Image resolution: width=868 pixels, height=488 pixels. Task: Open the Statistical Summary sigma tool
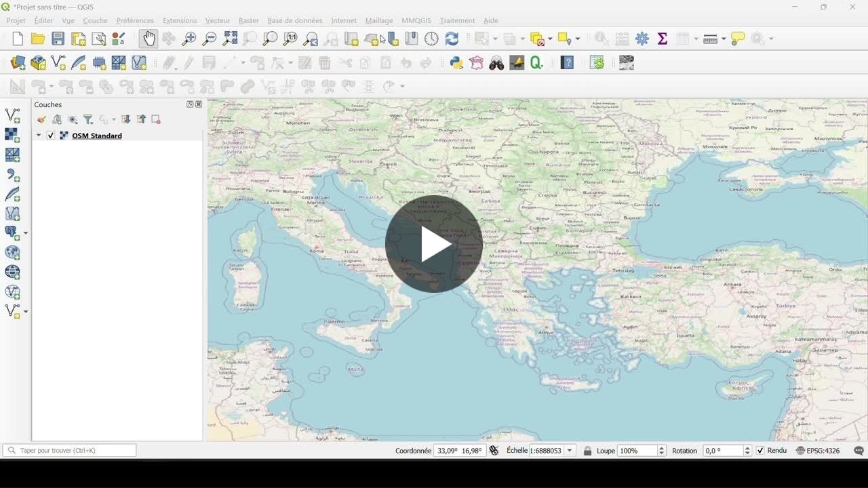[x=663, y=39]
